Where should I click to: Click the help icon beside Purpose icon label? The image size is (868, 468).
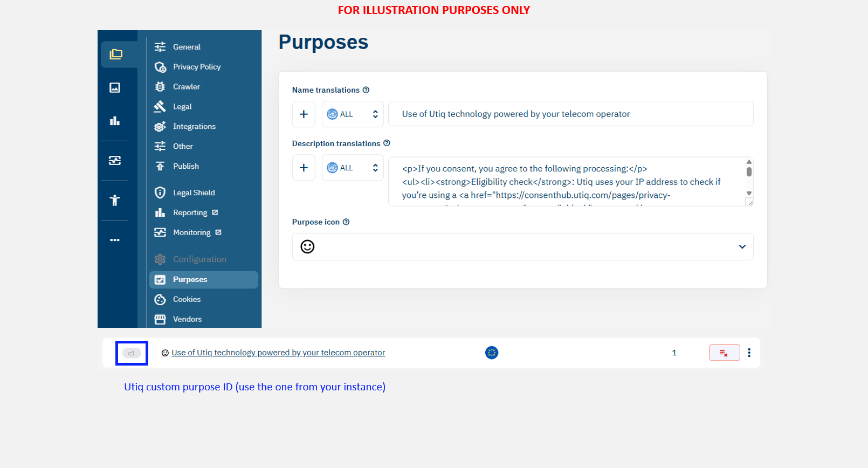pyautogui.click(x=346, y=222)
